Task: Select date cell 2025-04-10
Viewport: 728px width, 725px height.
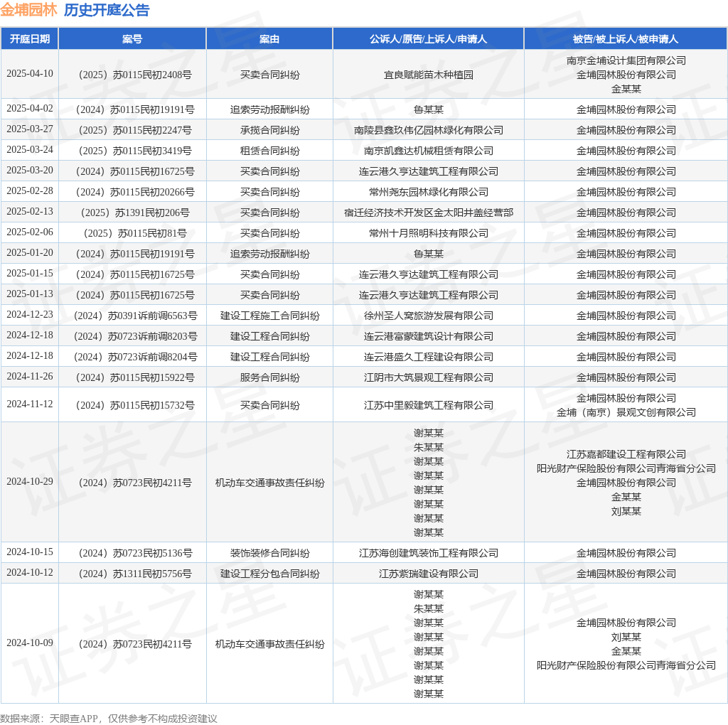Action: (30, 73)
